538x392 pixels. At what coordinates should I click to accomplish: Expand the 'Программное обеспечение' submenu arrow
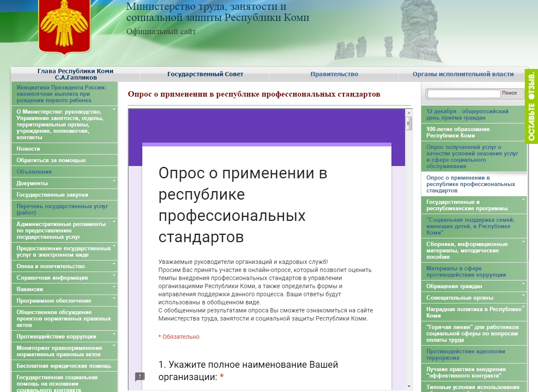click(x=114, y=298)
